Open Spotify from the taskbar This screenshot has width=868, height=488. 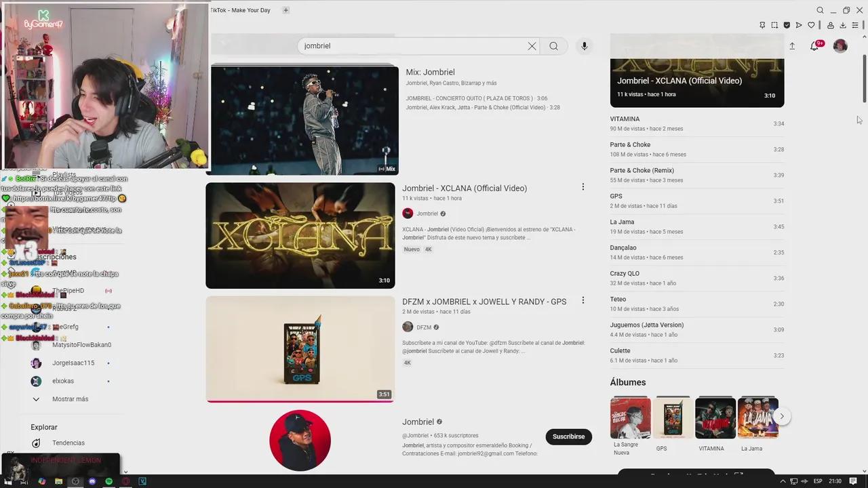(109, 481)
